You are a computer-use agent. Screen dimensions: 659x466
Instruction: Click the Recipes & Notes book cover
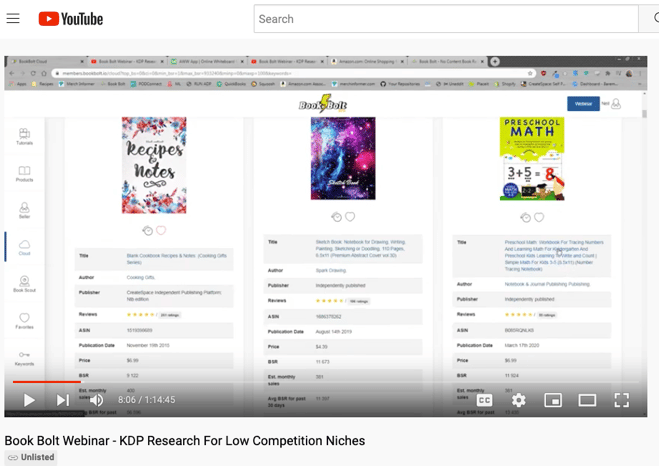click(x=154, y=165)
